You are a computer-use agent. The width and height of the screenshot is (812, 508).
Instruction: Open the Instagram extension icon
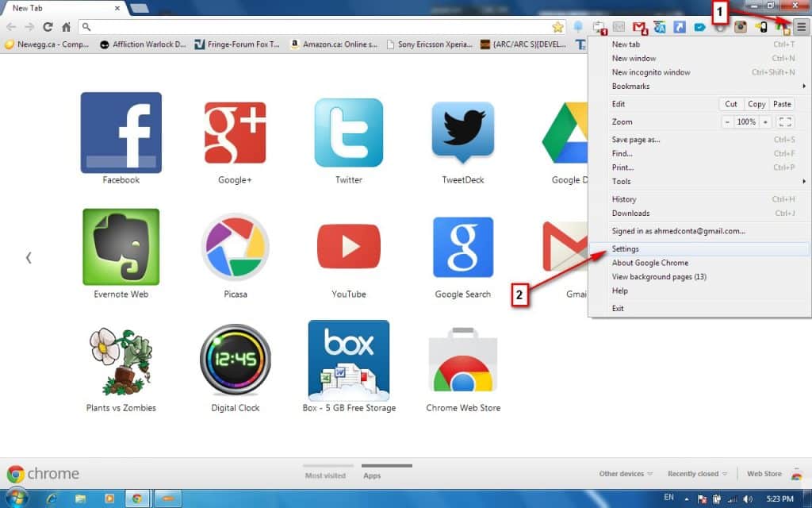(x=741, y=27)
